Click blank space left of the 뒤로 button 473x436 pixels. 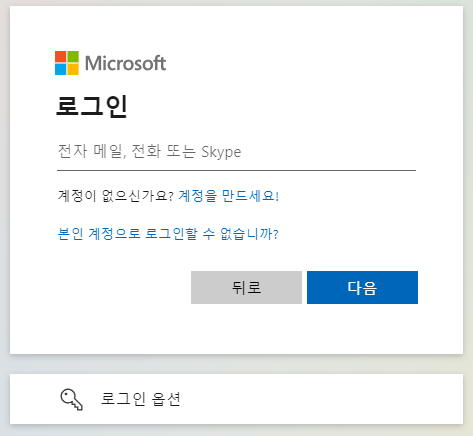[123, 287]
